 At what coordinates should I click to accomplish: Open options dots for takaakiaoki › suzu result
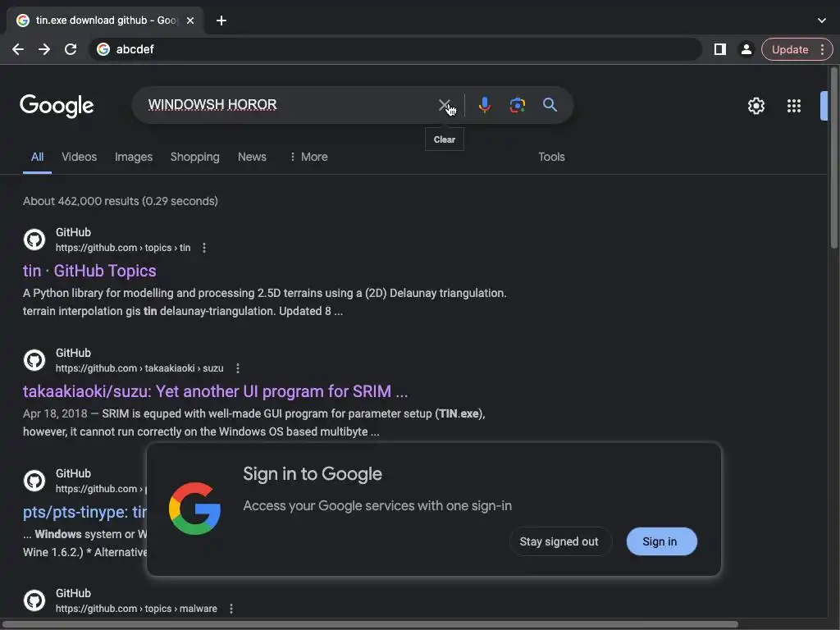point(238,368)
